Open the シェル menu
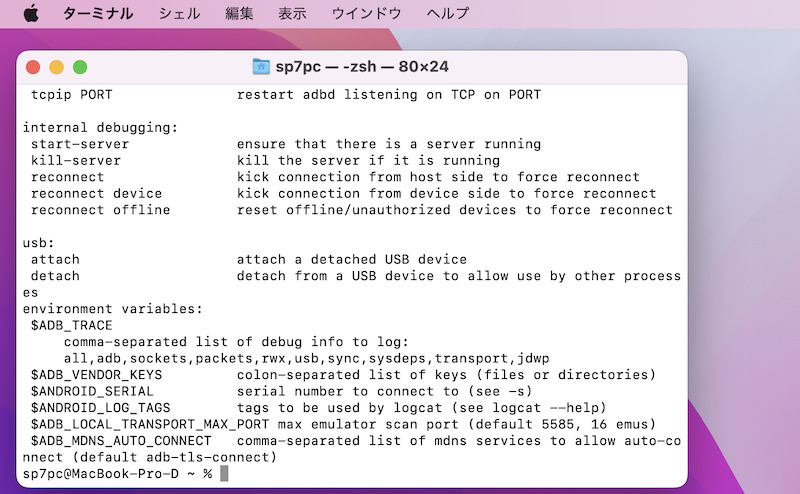800x494 pixels. tap(179, 14)
